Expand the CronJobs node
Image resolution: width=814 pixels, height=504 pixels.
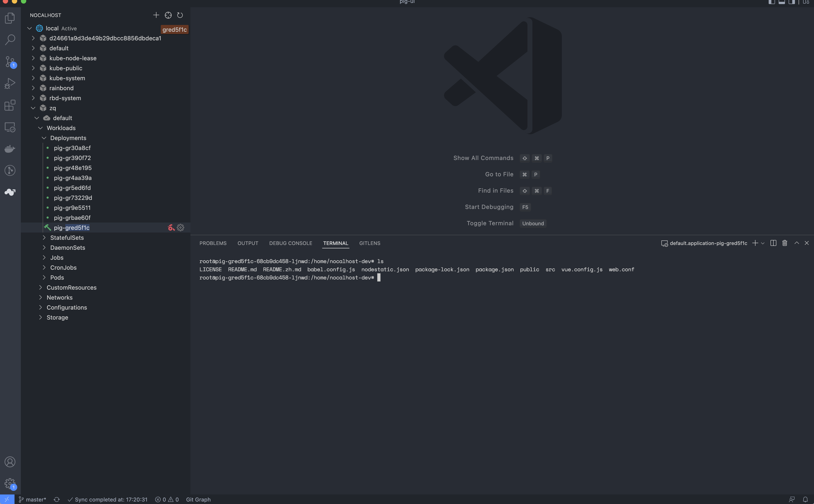(44, 268)
